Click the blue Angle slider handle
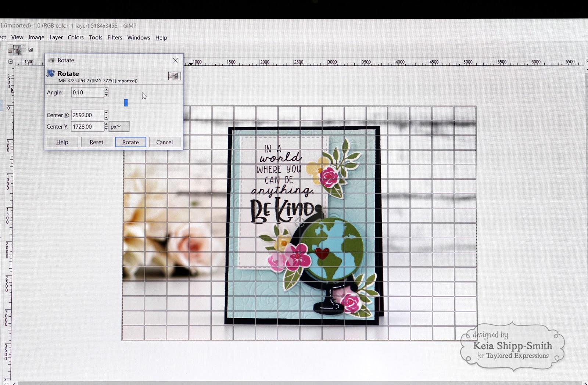588x385 pixels. (126, 102)
